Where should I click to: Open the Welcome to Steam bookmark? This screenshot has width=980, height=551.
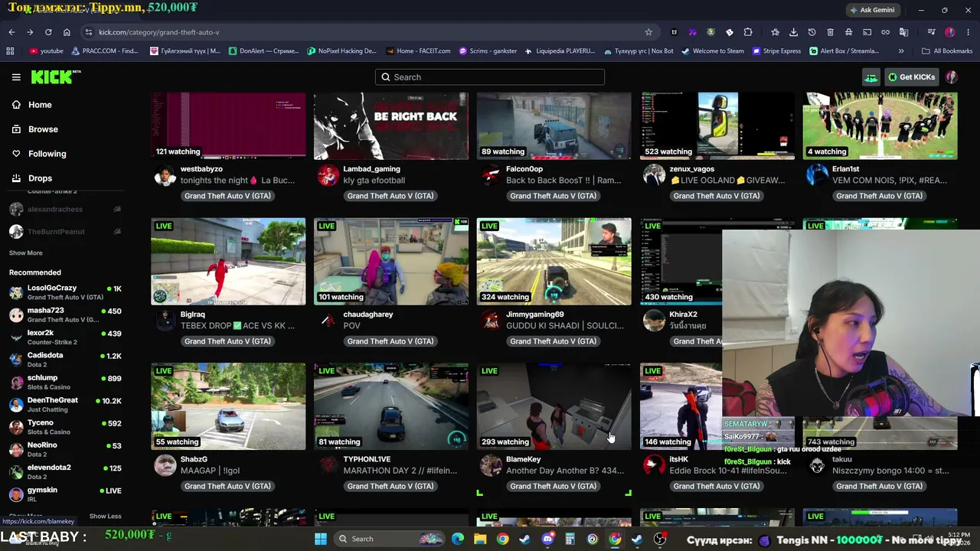pyautogui.click(x=712, y=51)
